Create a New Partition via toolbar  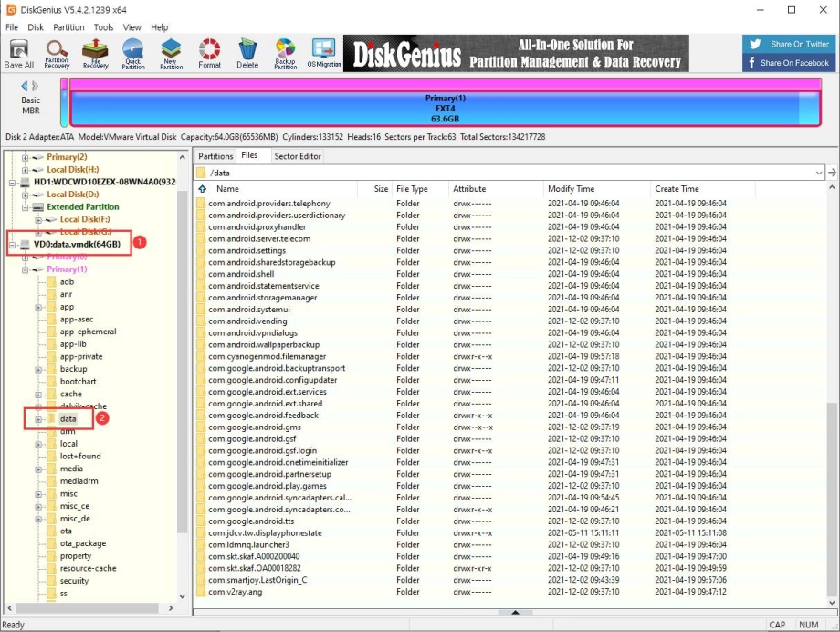[x=171, y=54]
